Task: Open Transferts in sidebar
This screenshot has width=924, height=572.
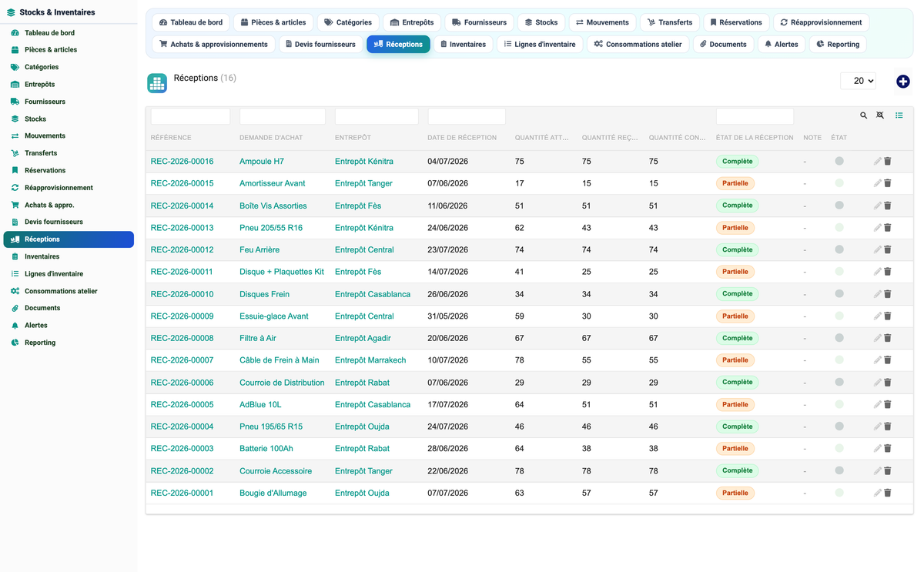Action: [69, 153]
